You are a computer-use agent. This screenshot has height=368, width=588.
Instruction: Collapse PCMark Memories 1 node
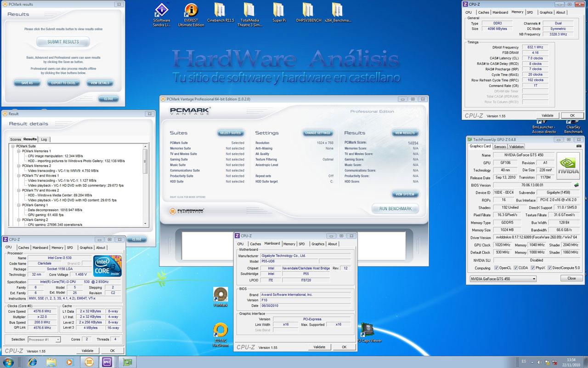[x=19, y=151]
